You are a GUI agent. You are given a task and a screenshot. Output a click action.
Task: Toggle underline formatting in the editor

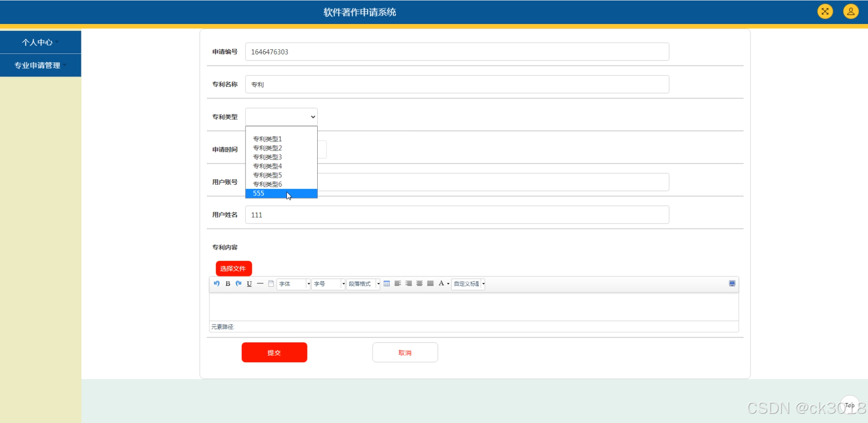point(249,283)
